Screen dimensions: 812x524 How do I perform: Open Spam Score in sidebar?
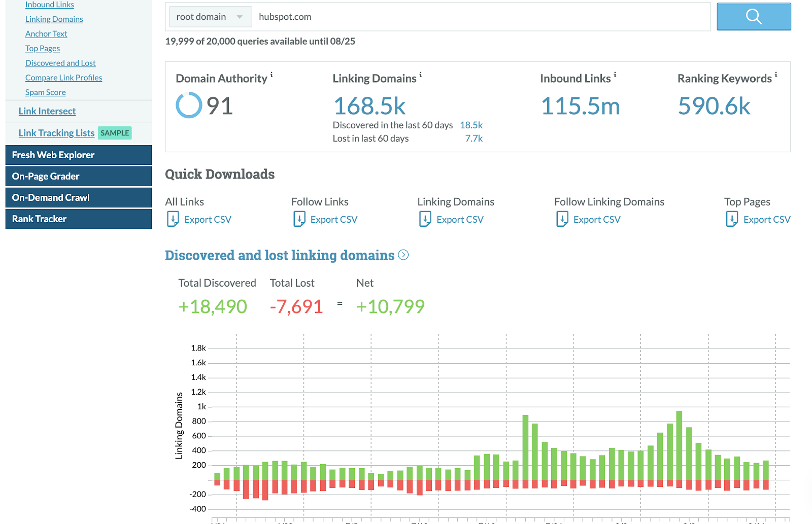click(46, 93)
